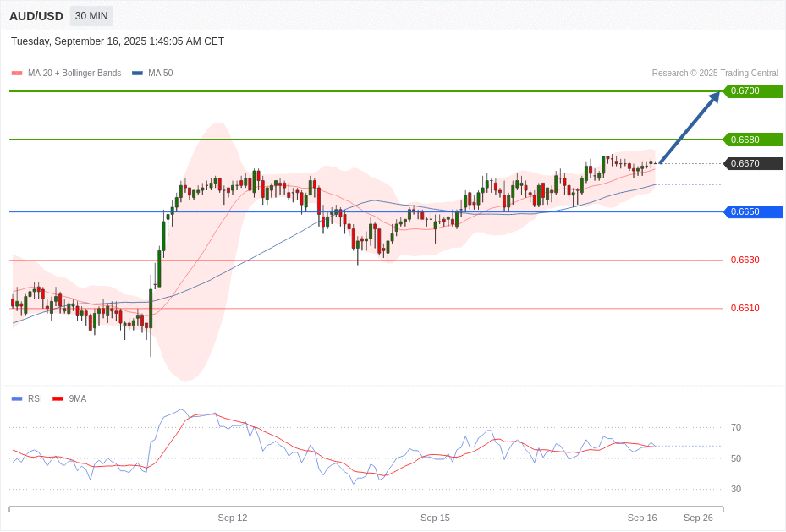Select the 0.6680 resistance price tag
Viewport: 786px width, 532px height.
[753, 140]
